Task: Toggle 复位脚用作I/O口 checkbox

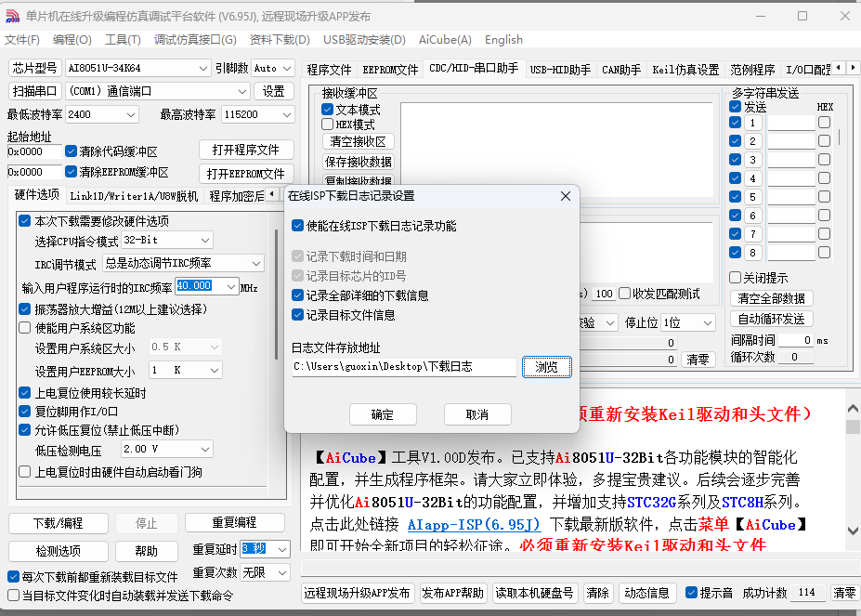Action: (x=25, y=411)
